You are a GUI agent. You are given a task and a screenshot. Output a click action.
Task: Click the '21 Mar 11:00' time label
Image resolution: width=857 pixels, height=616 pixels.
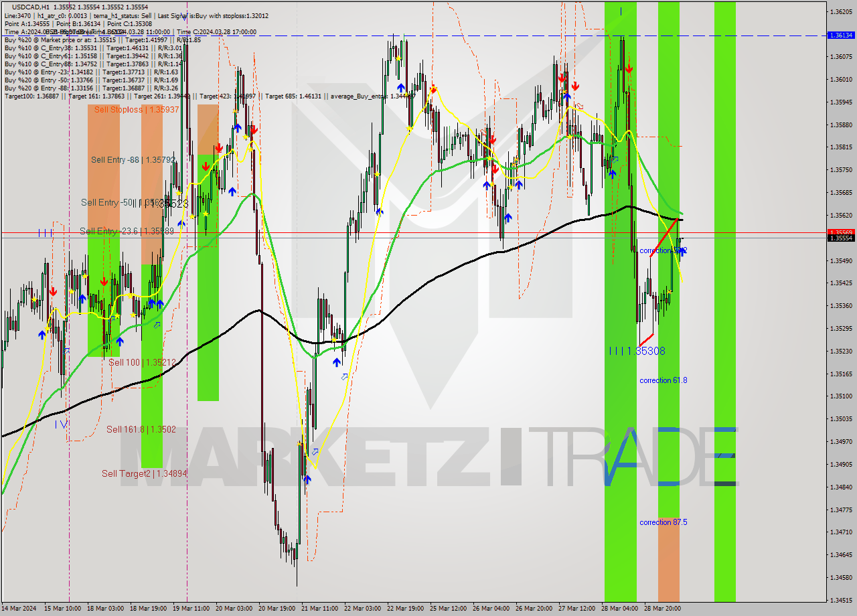[x=320, y=609]
